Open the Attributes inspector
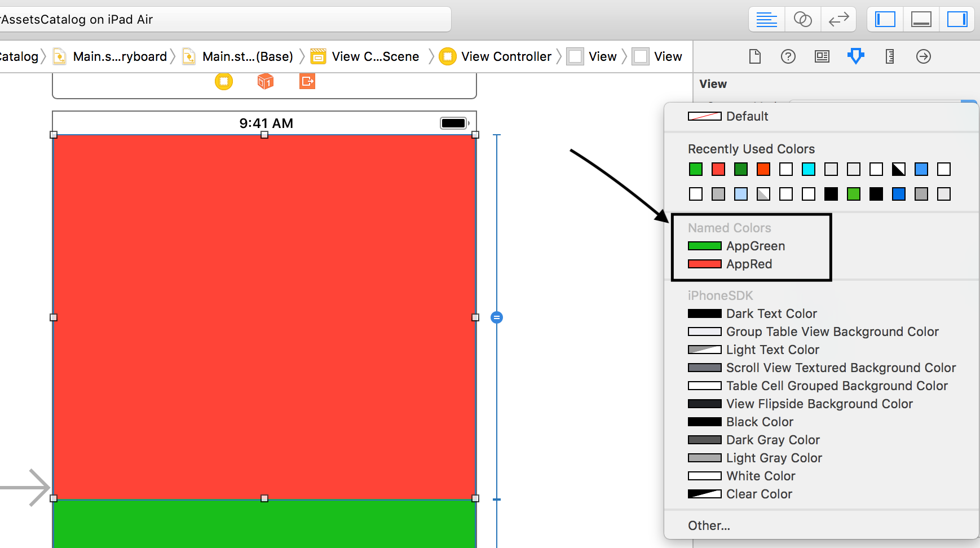This screenshot has height=548, width=980. coord(856,56)
